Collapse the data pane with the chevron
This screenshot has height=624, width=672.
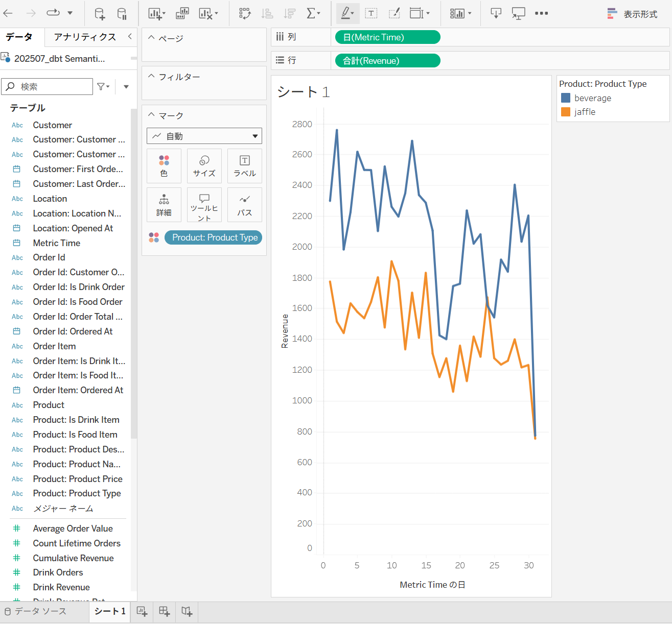pos(130,36)
